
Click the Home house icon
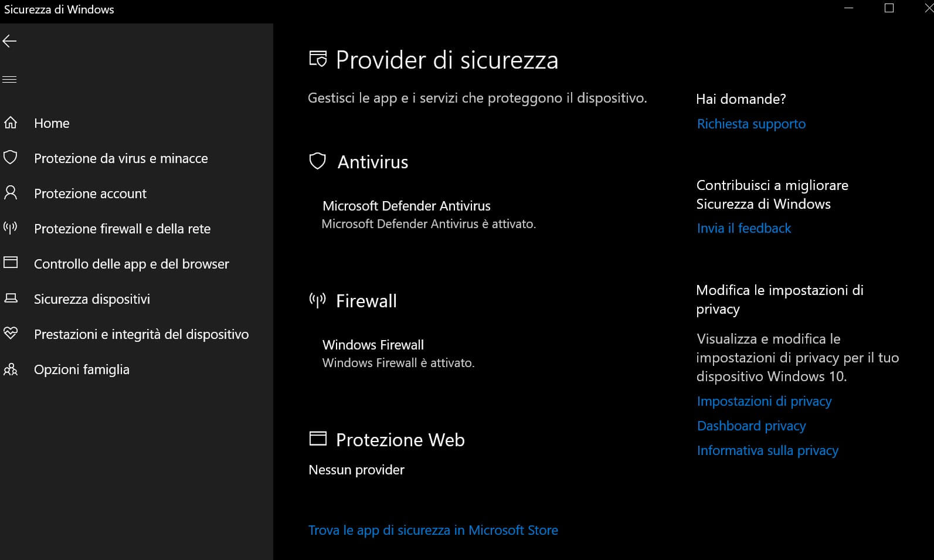(11, 123)
